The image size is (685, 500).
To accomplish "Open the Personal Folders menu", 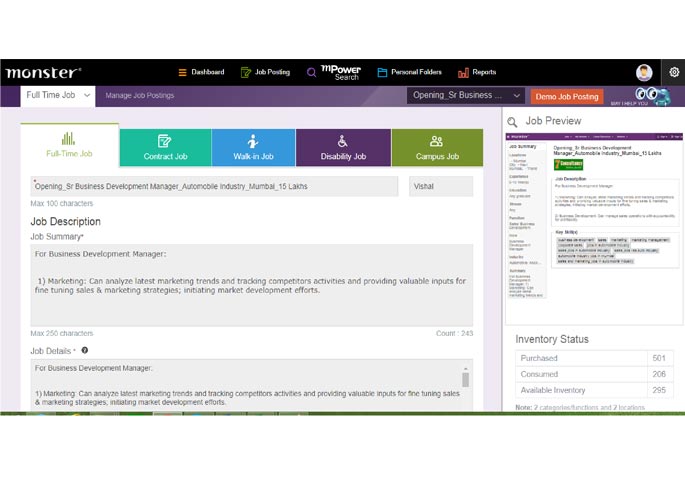I will pos(410,72).
